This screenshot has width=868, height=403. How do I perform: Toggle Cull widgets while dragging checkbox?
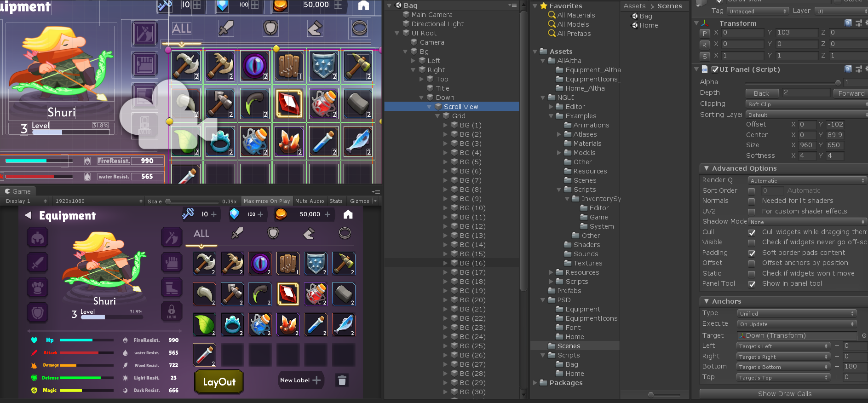coord(751,232)
